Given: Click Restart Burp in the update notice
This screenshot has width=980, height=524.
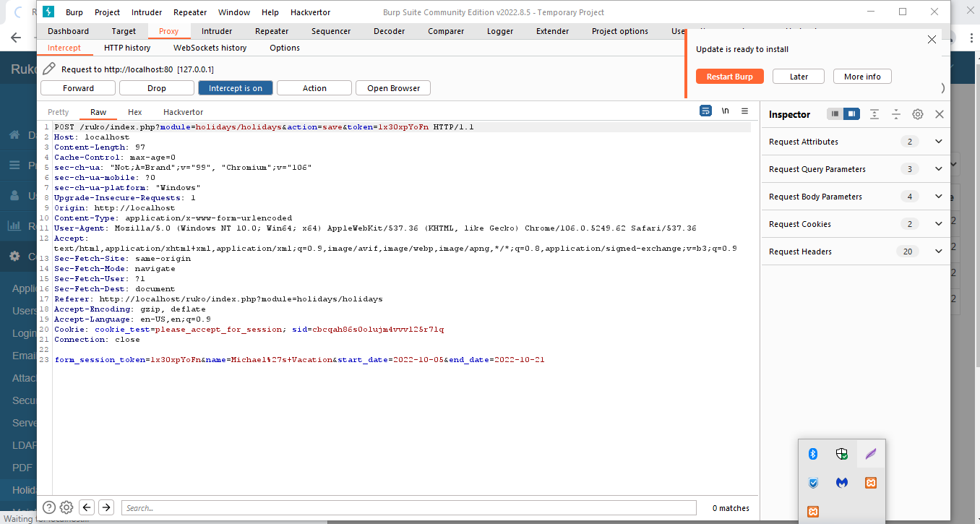Looking at the screenshot, I should (x=729, y=76).
